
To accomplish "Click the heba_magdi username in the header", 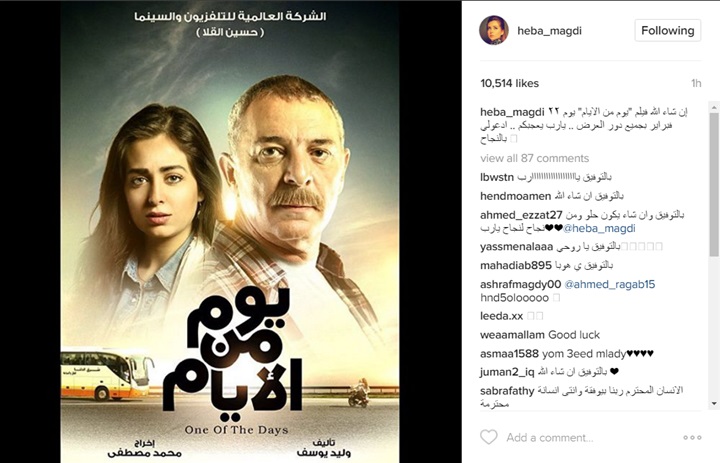I will 549,31.
